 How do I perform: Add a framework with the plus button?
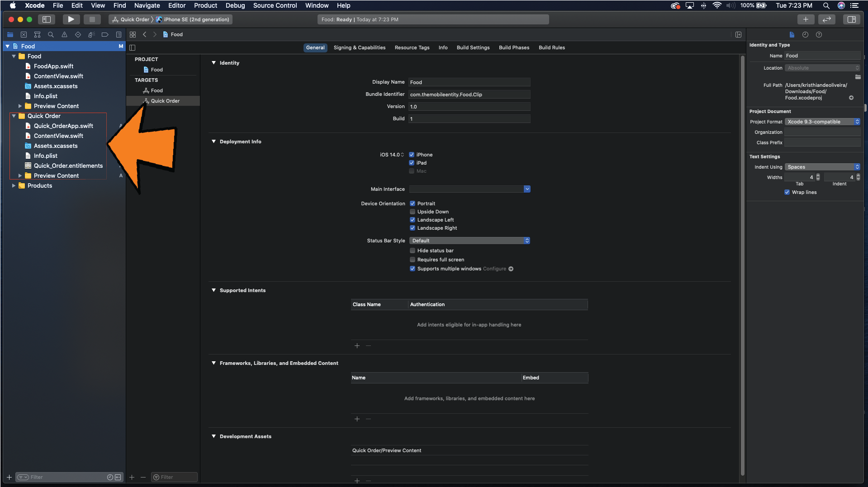click(357, 419)
